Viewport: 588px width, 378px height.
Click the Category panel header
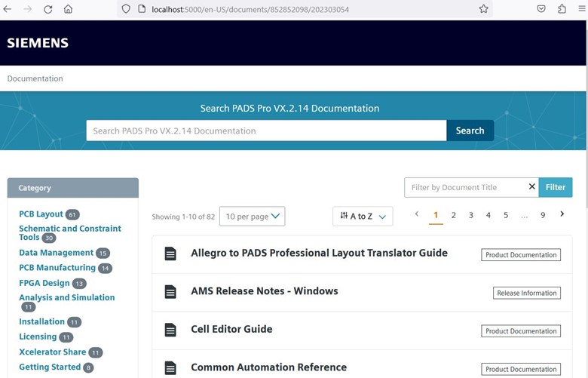(73, 188)
